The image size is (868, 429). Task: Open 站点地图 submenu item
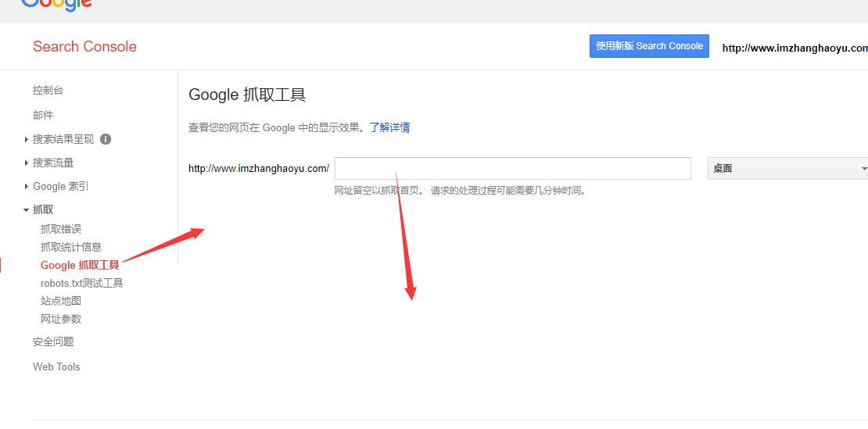(61, 302)
